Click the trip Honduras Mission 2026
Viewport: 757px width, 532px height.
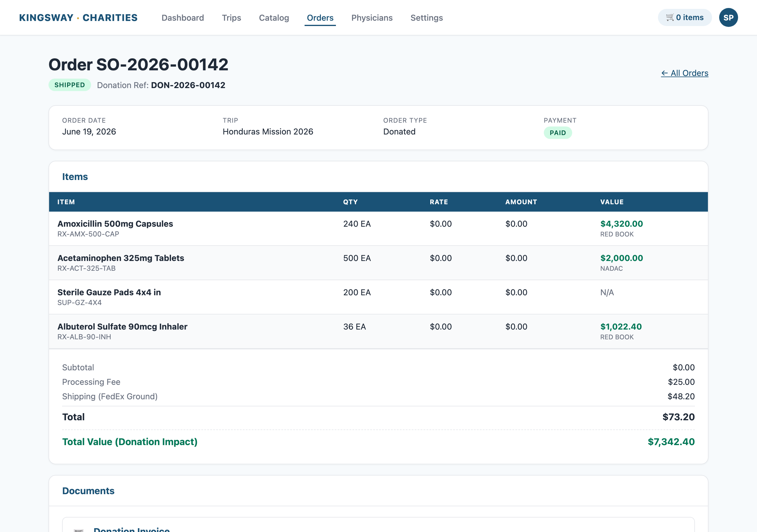[x=268, y=132]
